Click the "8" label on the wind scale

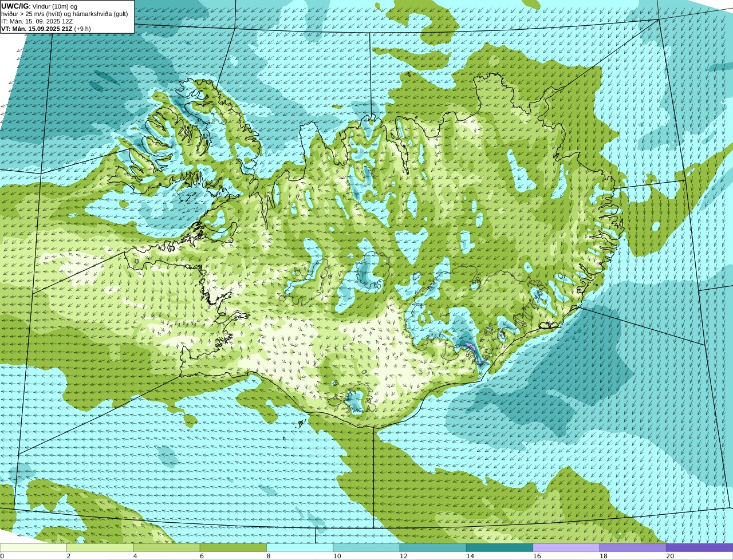269,556
